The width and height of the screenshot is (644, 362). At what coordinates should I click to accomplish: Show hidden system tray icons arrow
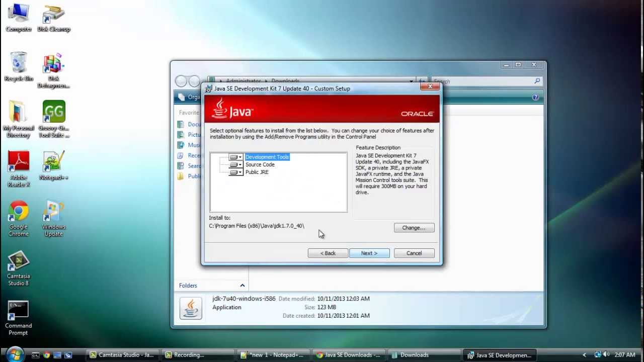[x=584, y=355]
